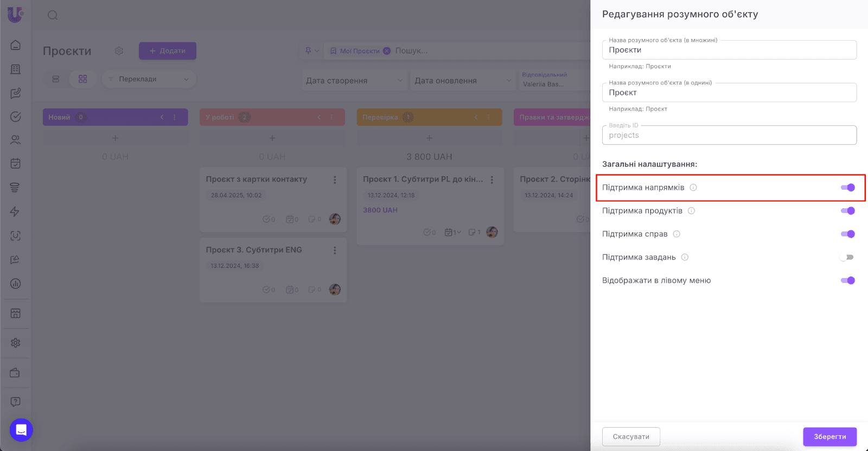Open Перевірка column three-dot menu
868x451 pixels.
tap(489, 117)
